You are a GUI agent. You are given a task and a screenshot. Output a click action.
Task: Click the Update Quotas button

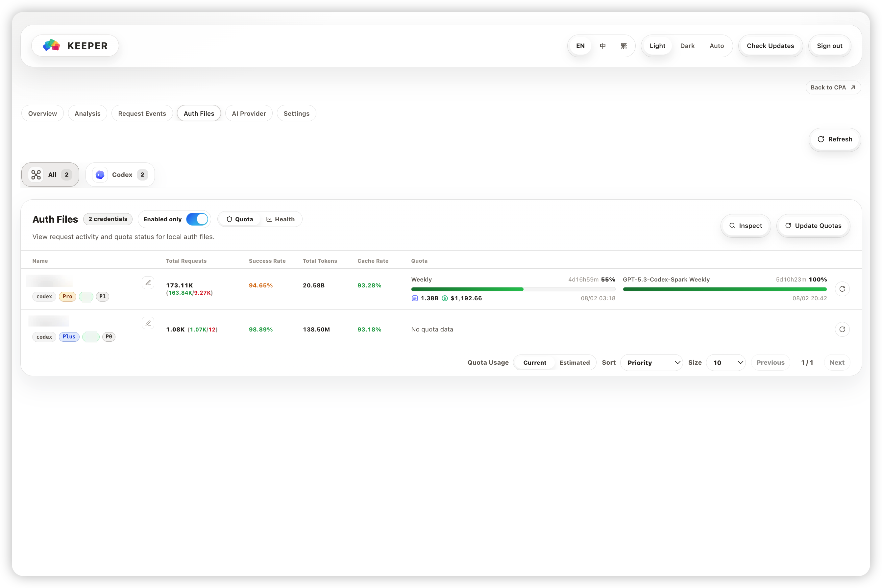[813, 225]
